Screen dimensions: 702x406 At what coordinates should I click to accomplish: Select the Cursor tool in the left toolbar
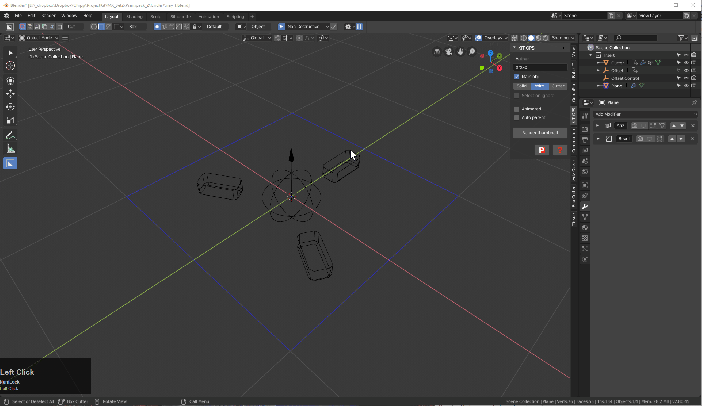[x=10, y=66]
